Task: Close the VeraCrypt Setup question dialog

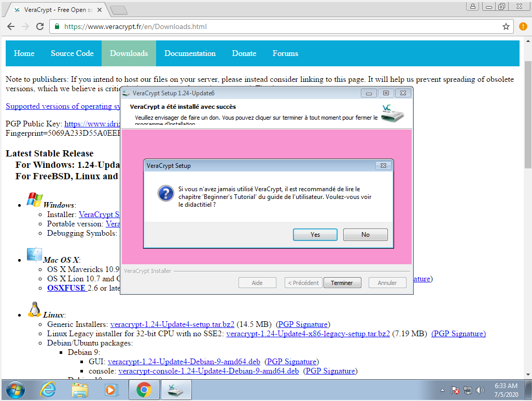Action: (x=383, y=165)
